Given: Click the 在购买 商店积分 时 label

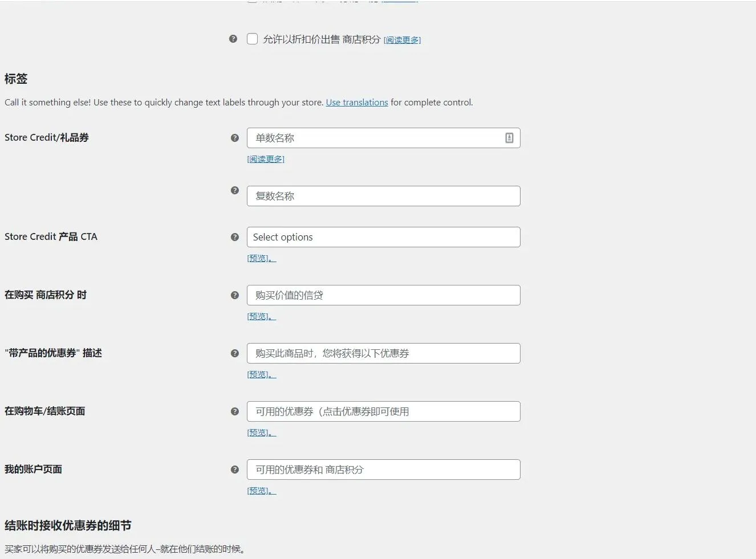Looking at the screenshot, I should point(46,295).
